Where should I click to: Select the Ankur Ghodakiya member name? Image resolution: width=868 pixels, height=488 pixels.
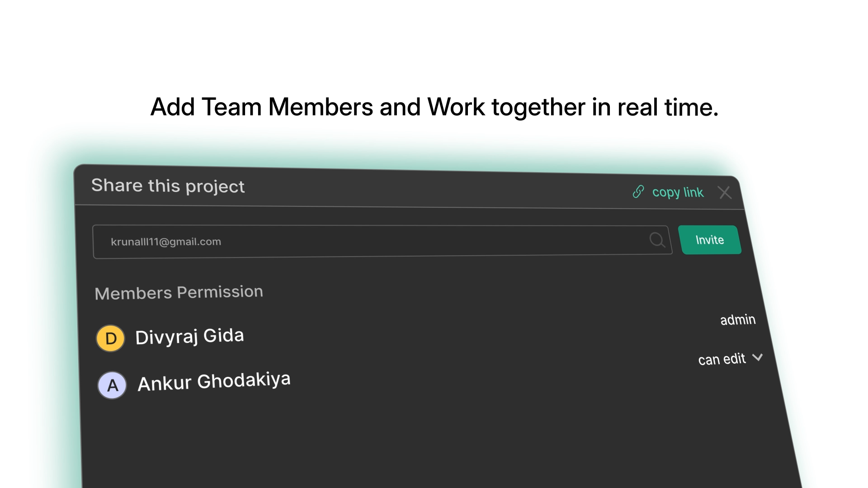tap(214, 382)
